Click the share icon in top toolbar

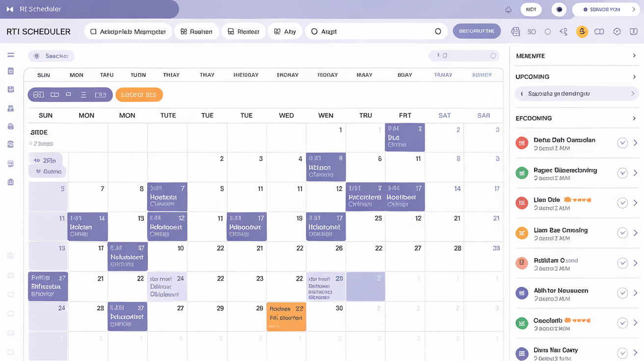563,31
